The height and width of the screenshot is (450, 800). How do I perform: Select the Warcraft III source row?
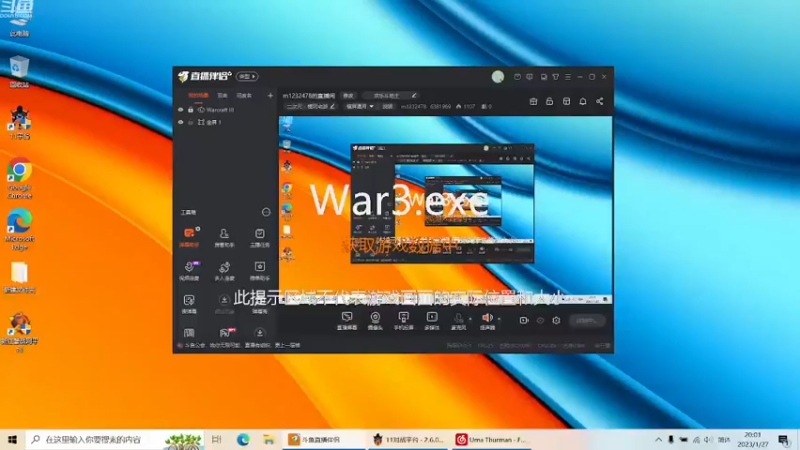tap(225, 110)
